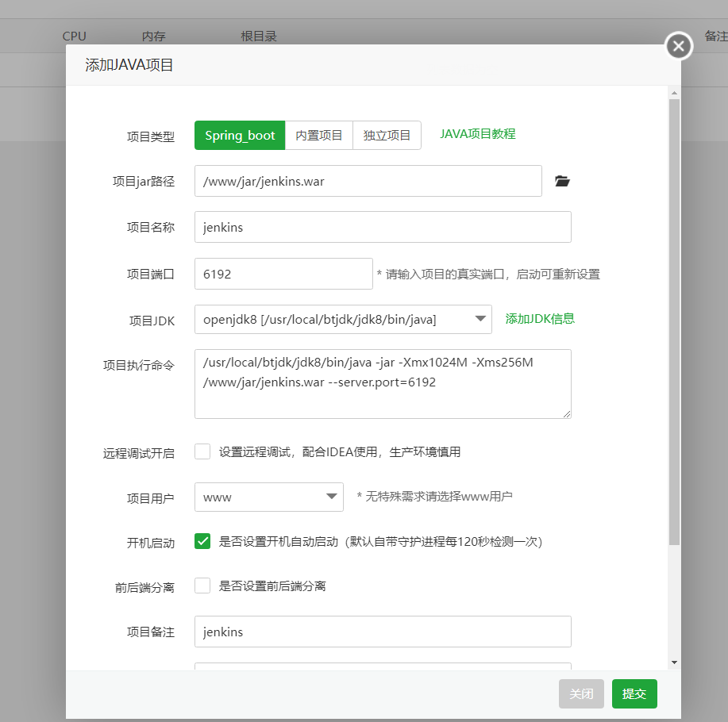This screenshot has height=722, width=728.
Task: Click the CPU column header behind dialog
Action: (75, 36)
